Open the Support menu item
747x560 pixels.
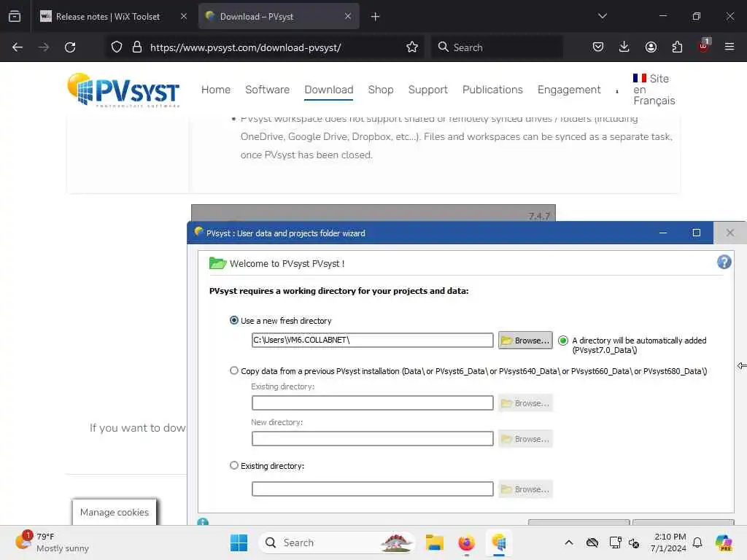point(427,90)
